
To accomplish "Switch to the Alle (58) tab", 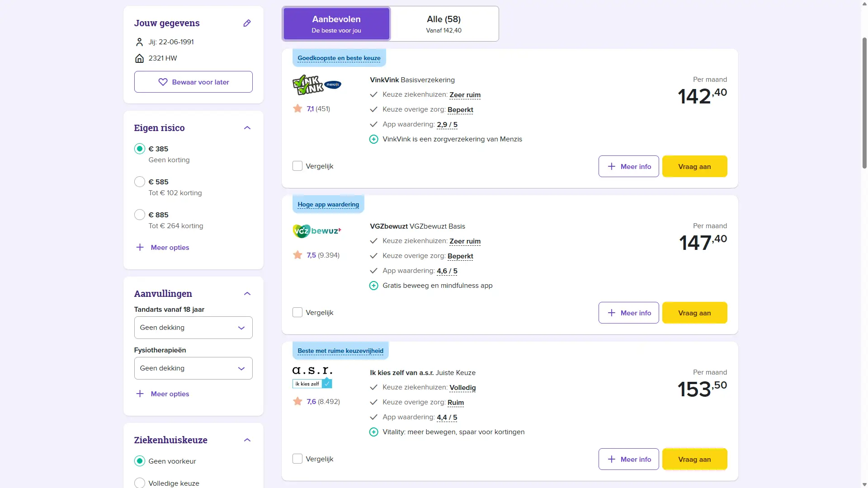I will [444, 24].
